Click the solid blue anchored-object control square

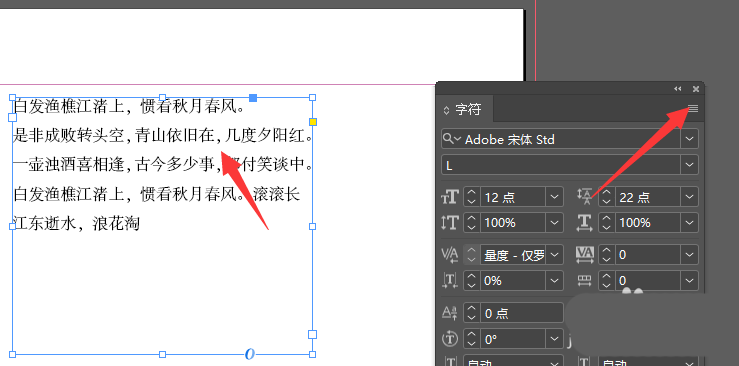pyautogui.click(x=253, y=98)
